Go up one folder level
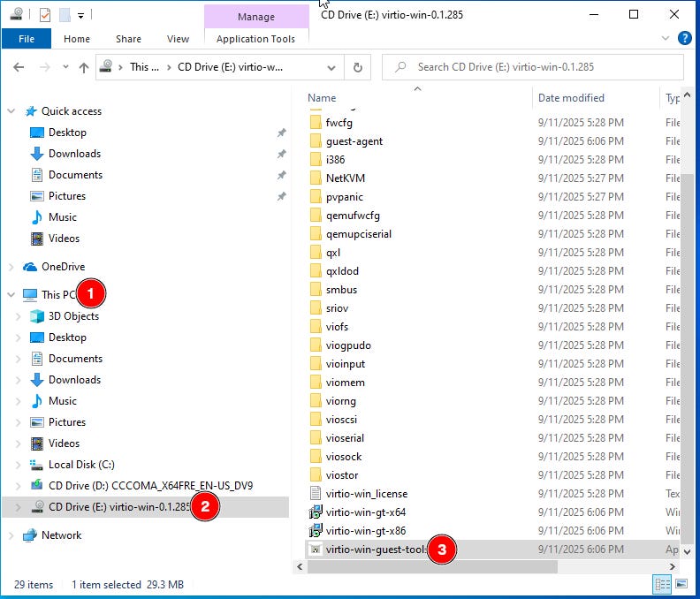This screenshot has height=599, width=700. click(84, 67)
